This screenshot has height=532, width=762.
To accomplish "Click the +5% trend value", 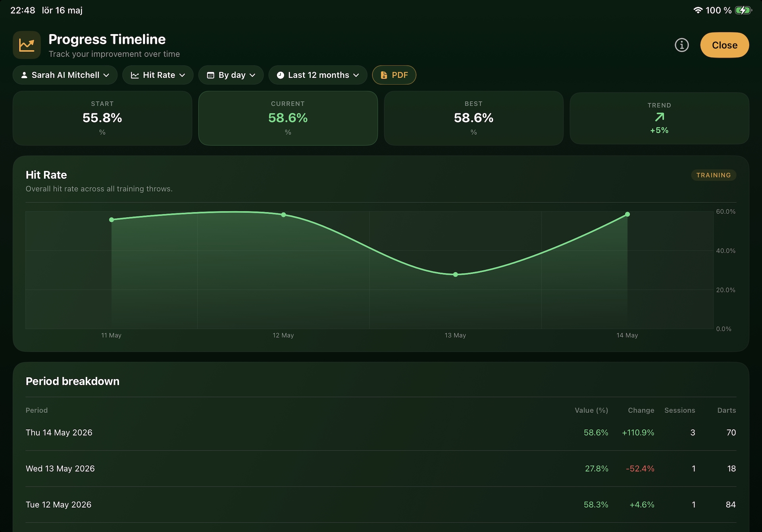I will tap(659, 130).
